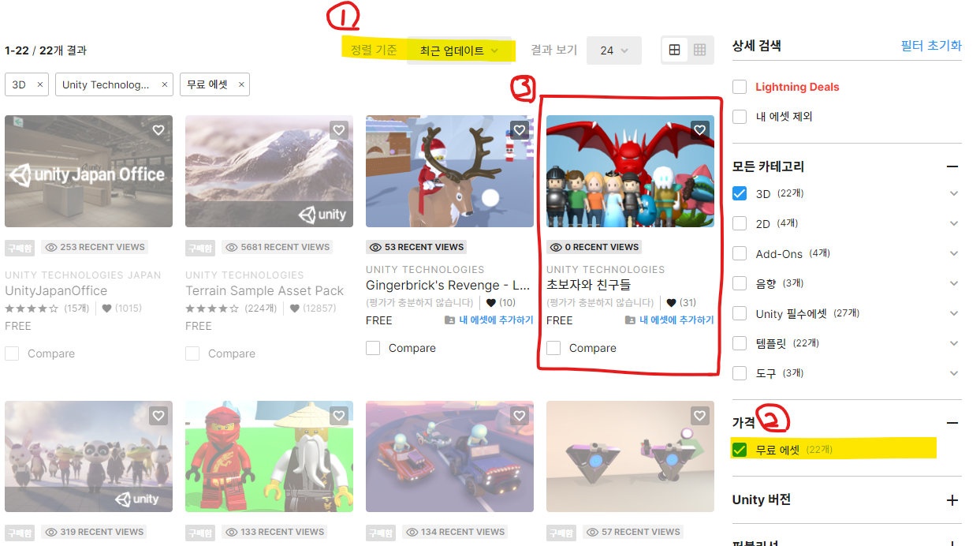The width and height of the screenshot is (980, 546).
Task: Uncheck the 3D category checkbox
Action: tap(740, 193)
